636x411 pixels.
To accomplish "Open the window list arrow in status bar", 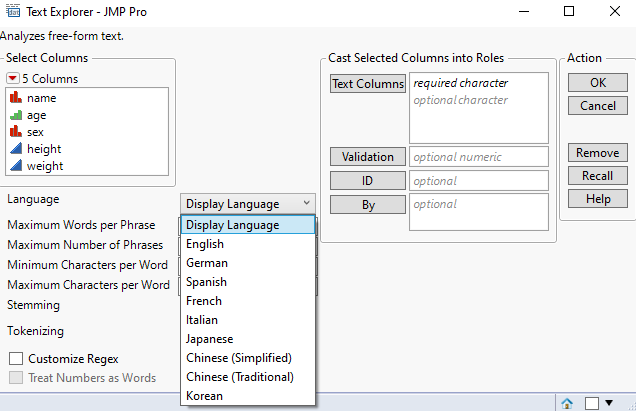I will (609, 403).
